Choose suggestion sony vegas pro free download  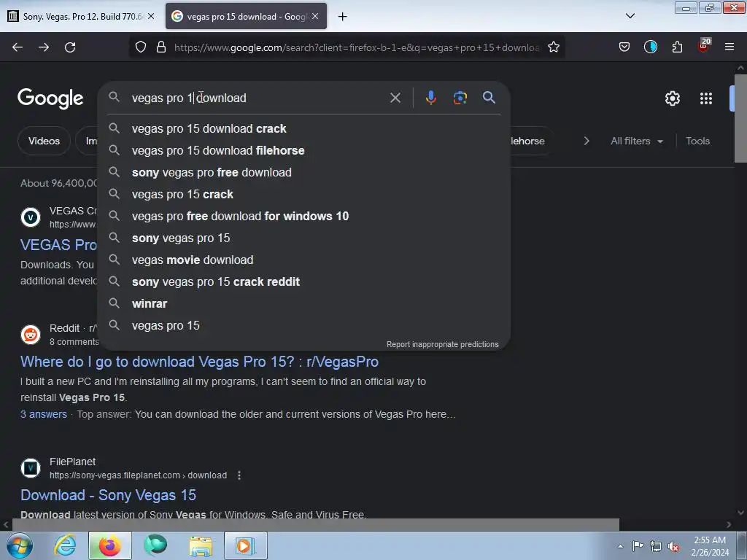point(304,172)
